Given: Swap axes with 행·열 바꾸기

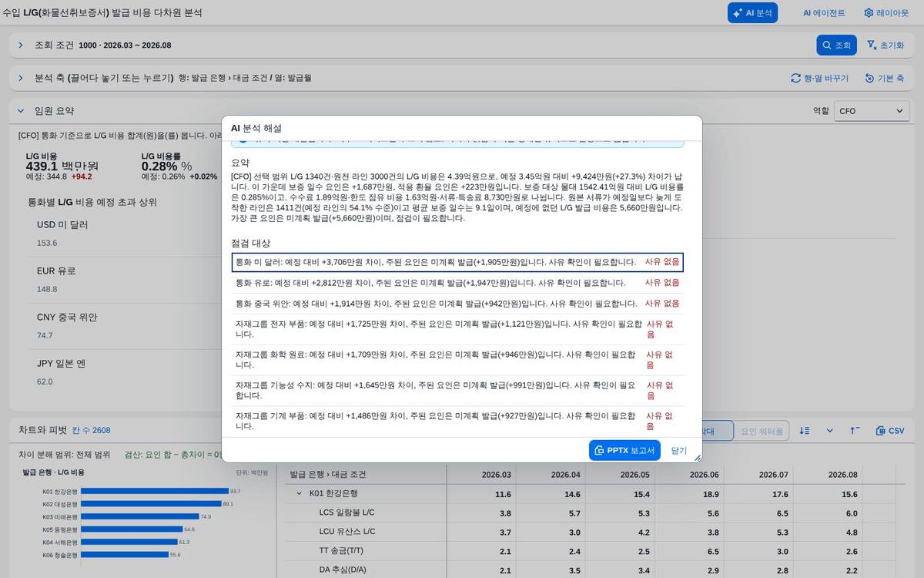Looking at the screenshot, I should point(819,79).
